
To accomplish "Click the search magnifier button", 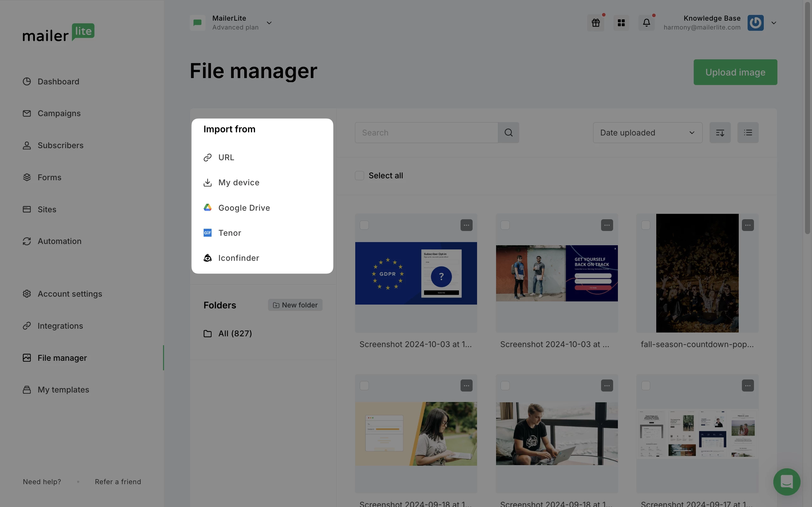I will coord(508,133).
